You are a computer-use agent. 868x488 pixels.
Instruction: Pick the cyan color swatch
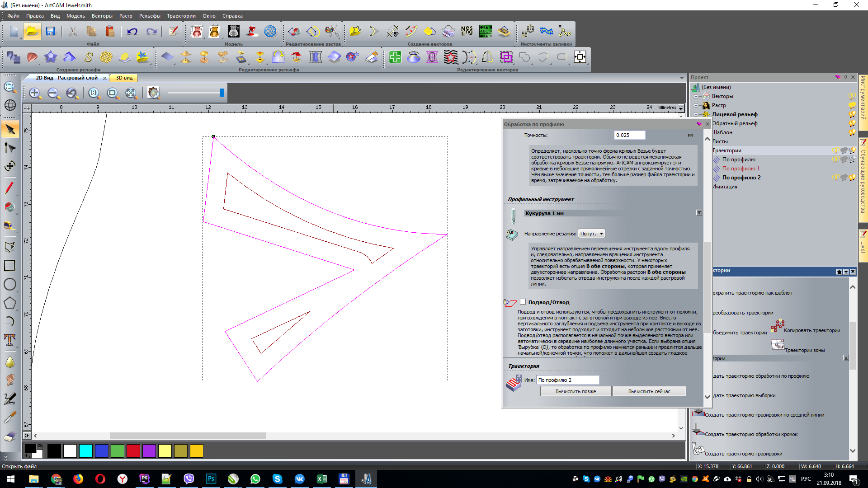pos(86,451)
